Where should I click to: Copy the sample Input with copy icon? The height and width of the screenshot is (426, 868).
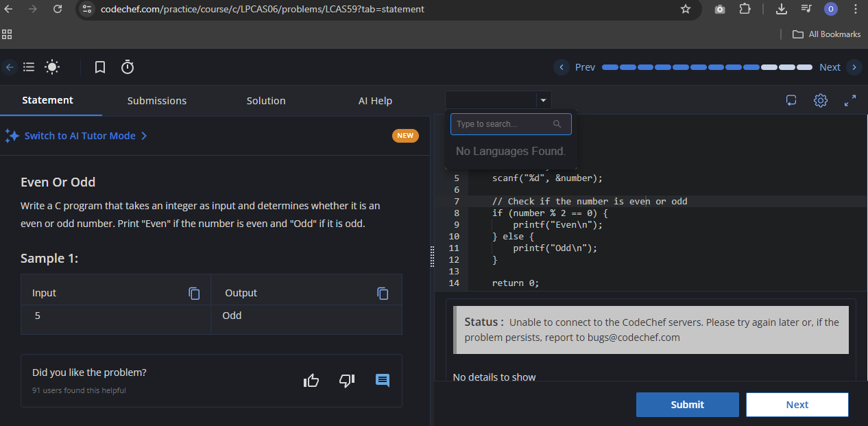[194, 293]
